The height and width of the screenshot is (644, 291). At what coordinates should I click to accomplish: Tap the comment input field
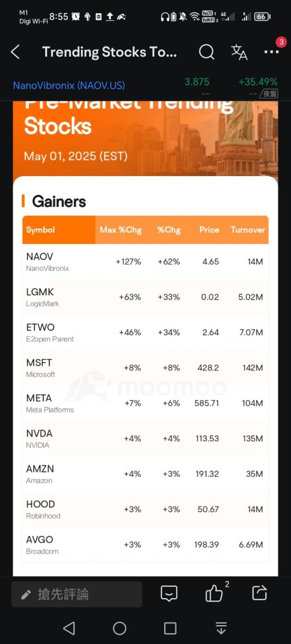point(77,594)
